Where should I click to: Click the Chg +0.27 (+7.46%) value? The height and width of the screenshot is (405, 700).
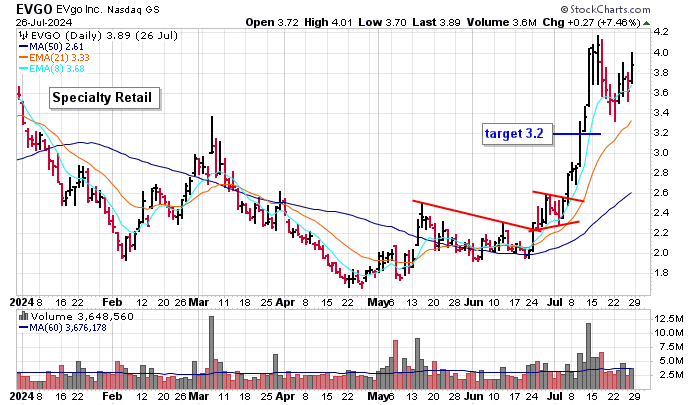[592, 22]
